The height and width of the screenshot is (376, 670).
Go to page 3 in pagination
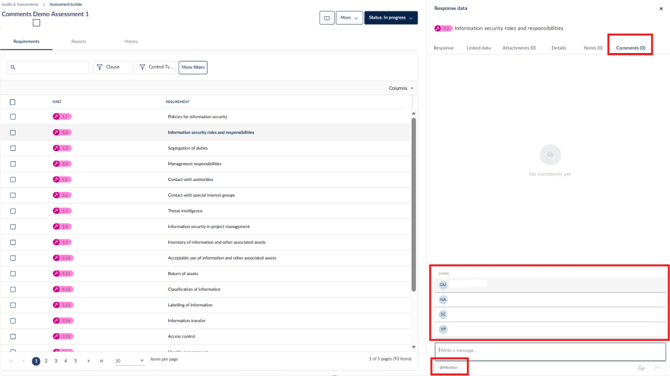[x=56, y=361]
